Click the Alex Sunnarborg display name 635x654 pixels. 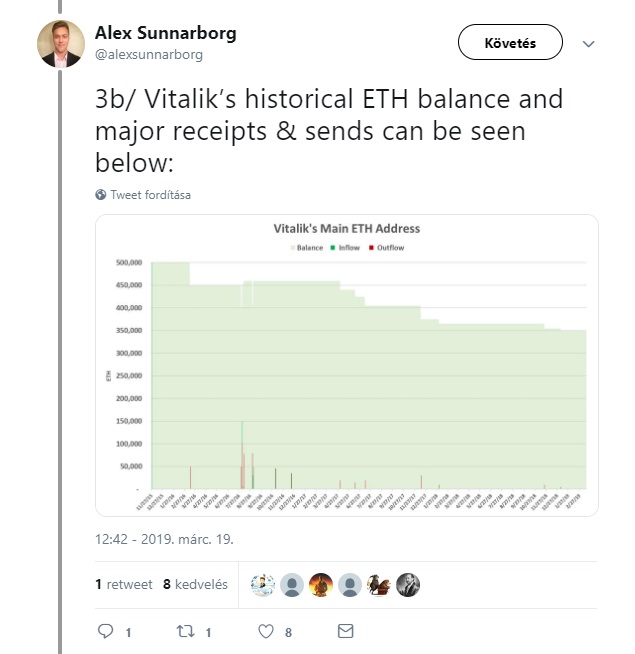[x=166, y=33]
